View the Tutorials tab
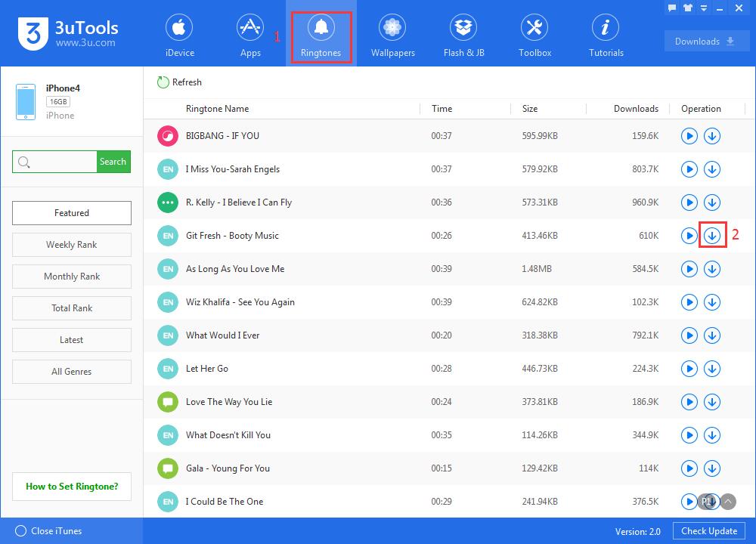The image size is (756, 544). tap(606, 36)
